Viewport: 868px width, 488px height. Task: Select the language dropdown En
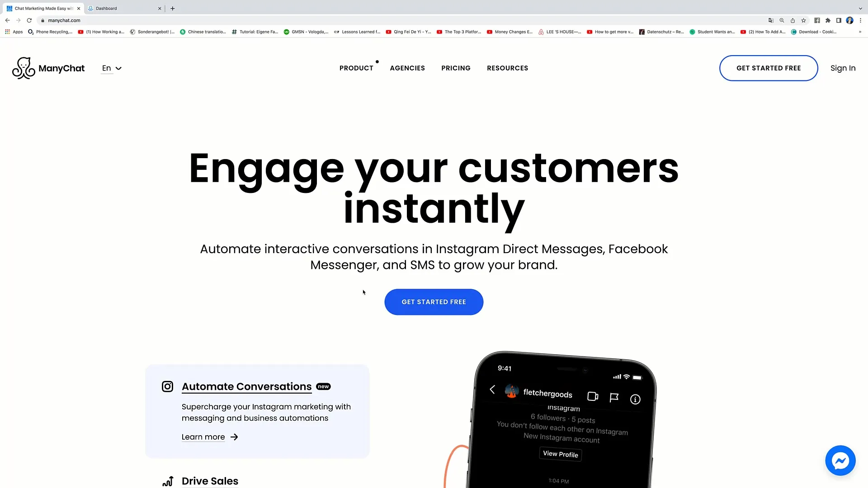(x=112, y=67)
